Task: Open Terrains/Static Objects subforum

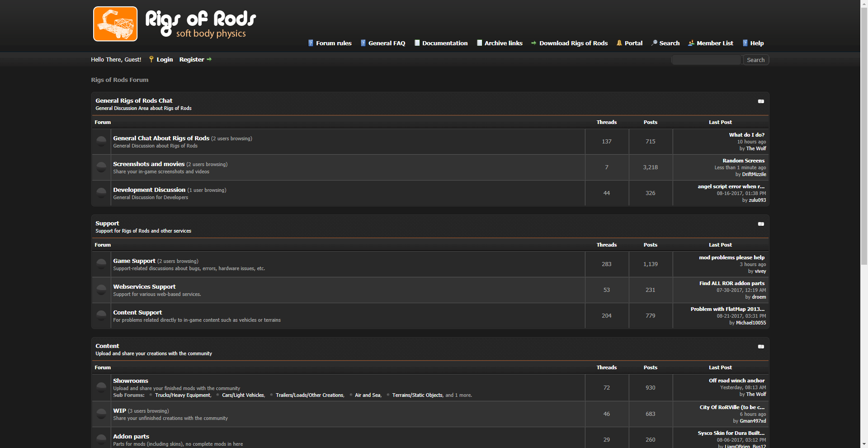Action: point(418,395)
